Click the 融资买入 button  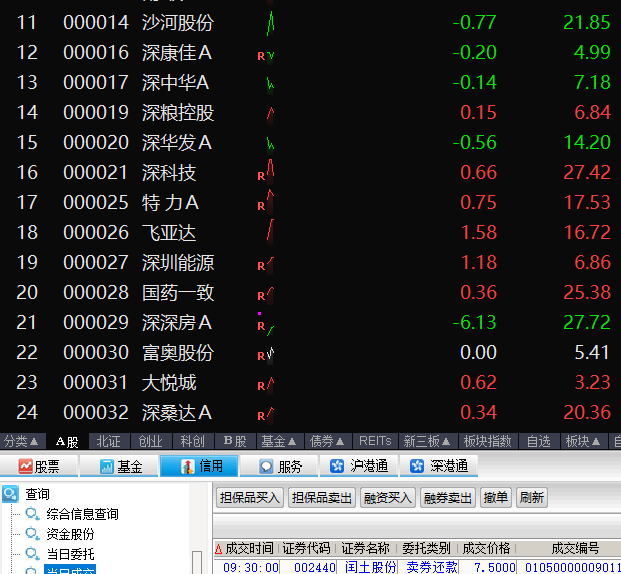[388, 498]
